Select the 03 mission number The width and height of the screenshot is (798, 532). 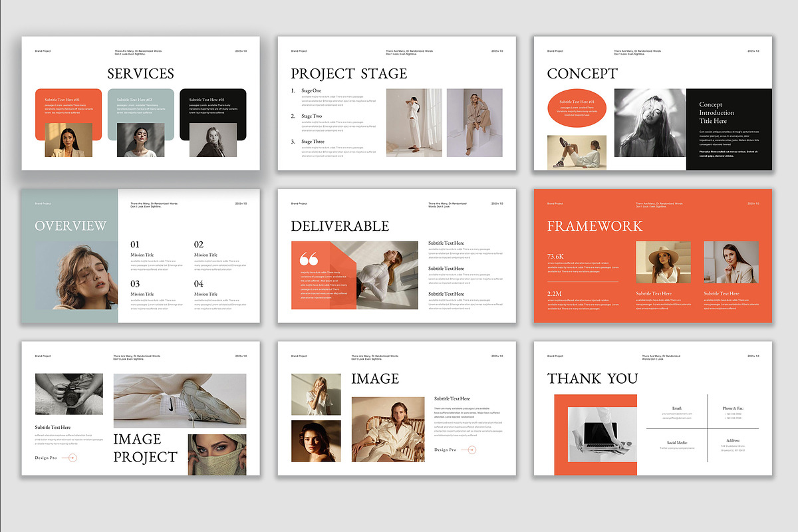pyautogui.click(x=135, y=284)
